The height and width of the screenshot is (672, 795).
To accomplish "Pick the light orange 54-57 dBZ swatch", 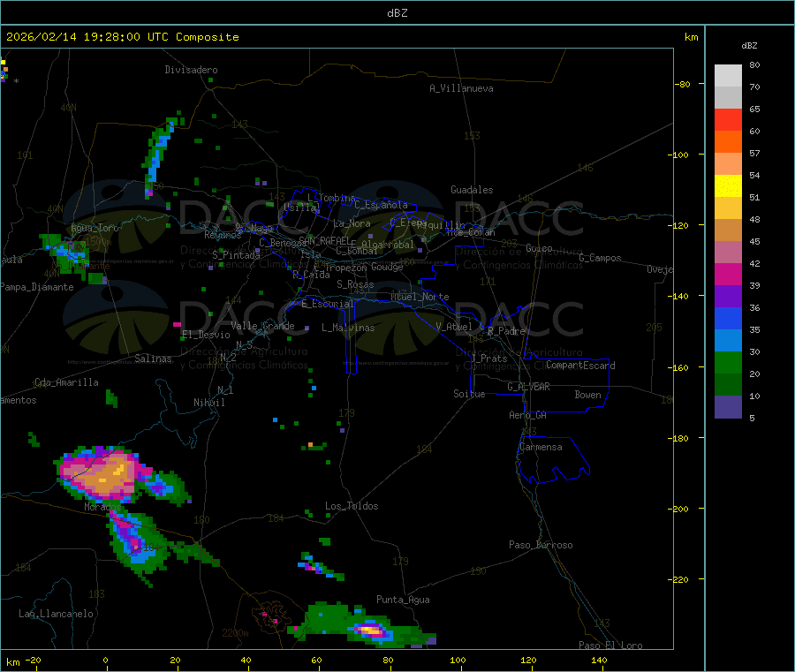I will [728, 163].
